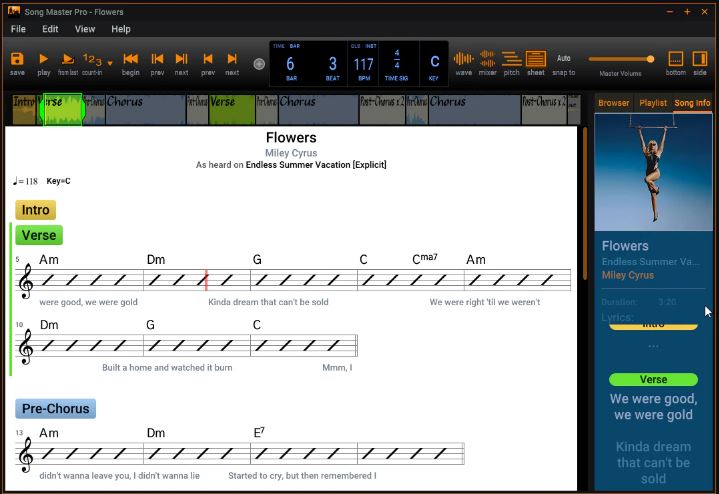Click the Pre-Chorus section label
The width and height of the screenshot is (719, 494).
56,409
